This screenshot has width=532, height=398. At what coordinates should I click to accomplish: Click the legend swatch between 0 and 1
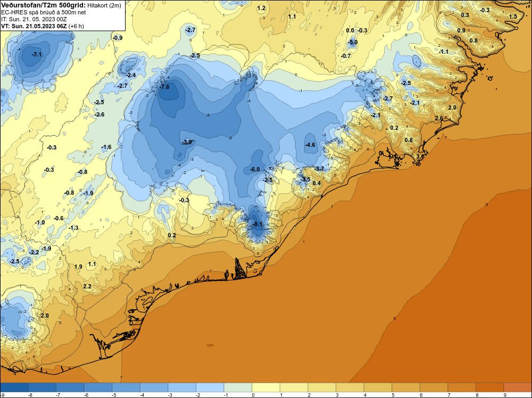coord(266,387)
